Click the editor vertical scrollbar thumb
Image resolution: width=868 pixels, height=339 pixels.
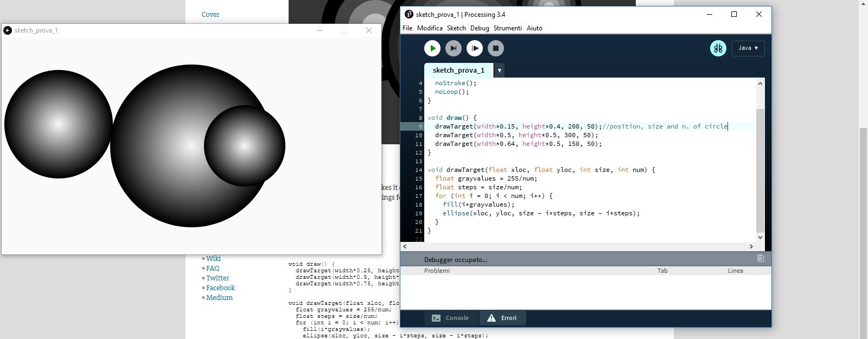click(x=760, y=170)
